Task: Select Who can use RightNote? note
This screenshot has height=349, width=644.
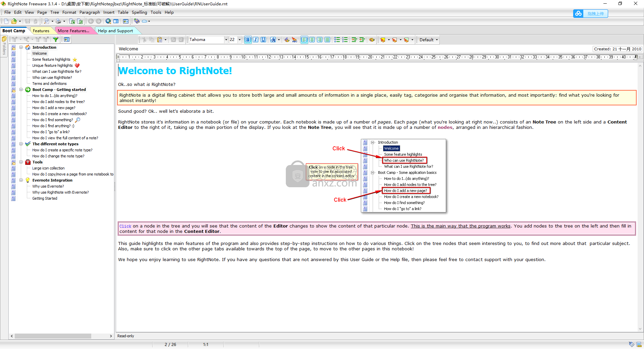Action: [x=52, y=78]
